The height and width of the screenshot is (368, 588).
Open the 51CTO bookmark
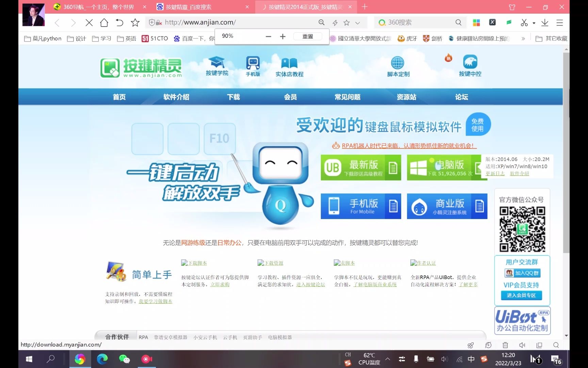(155, 39)
